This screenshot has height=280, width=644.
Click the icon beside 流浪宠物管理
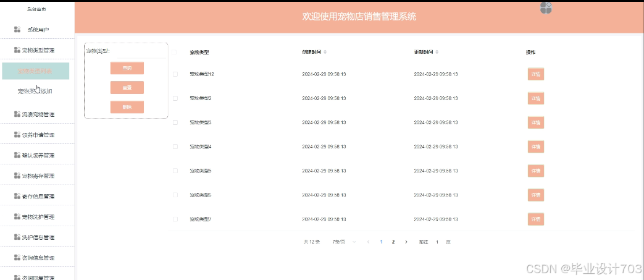[x=17, y=114]
